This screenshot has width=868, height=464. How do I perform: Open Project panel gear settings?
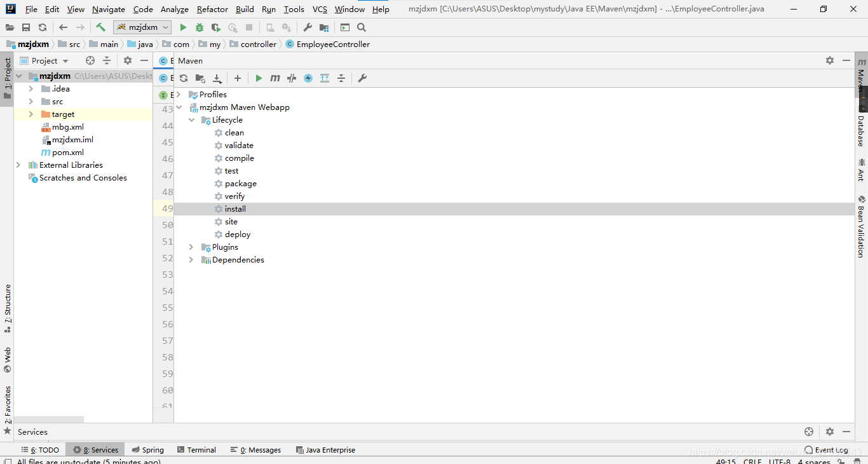click(x=128, y=60)
